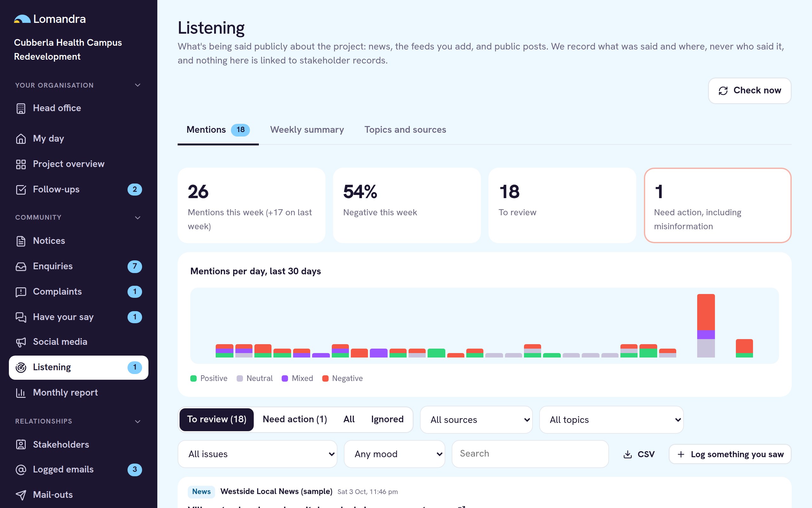Click the Follow-ups checkbox icon

pos(21,190)
